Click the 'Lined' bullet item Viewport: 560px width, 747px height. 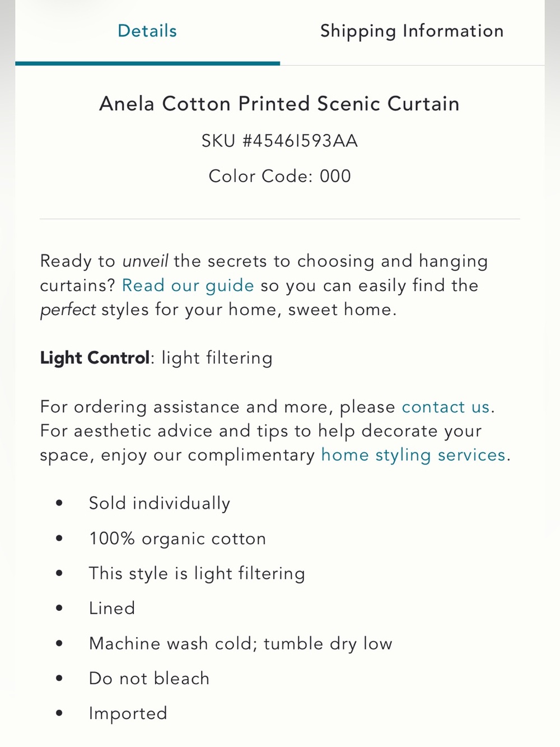click(112, 608)
